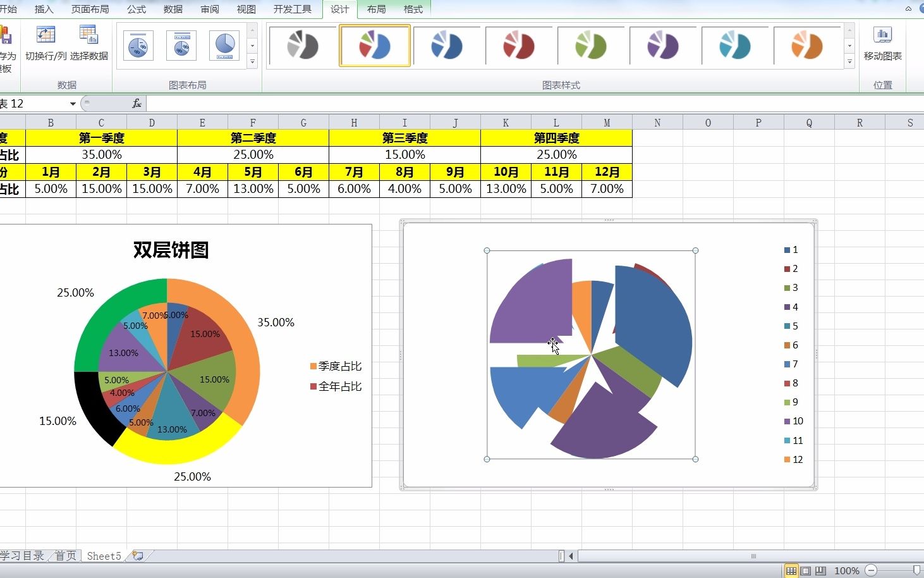Apply first chart layout with percentage labels
Image resolution: width=924 pixels, height=578 pixels.
click(138, 46)
